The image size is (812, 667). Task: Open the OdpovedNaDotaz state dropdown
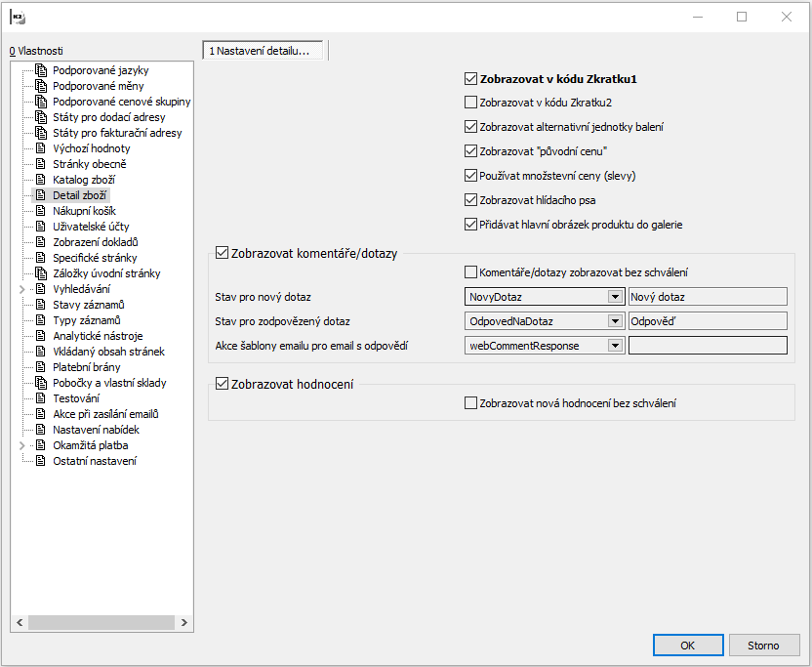[x=615, y=321]
